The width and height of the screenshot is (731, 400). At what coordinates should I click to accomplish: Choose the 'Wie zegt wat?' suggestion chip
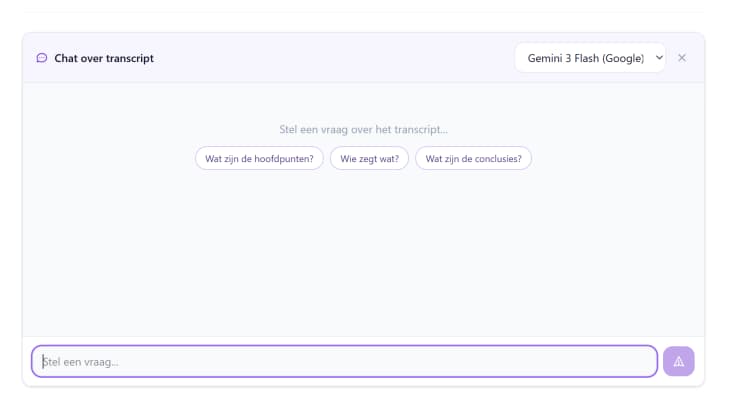[x=369, y=159]
